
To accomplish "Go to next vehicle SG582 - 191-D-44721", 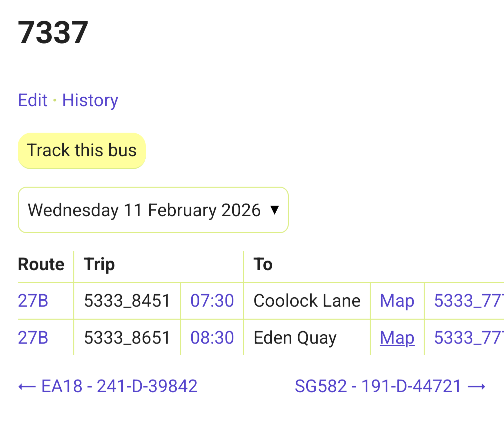I will tap(390, 386).
